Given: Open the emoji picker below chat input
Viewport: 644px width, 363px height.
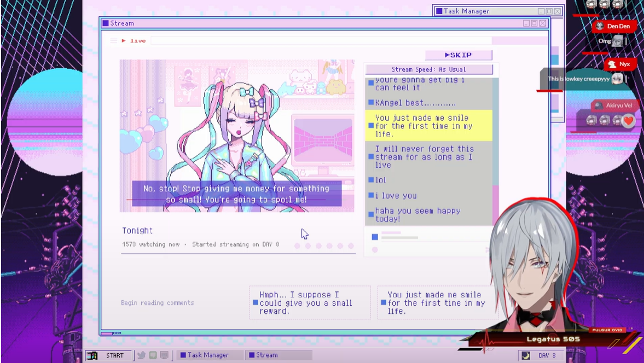Looking at the screenshot, I should pos(375,249).
